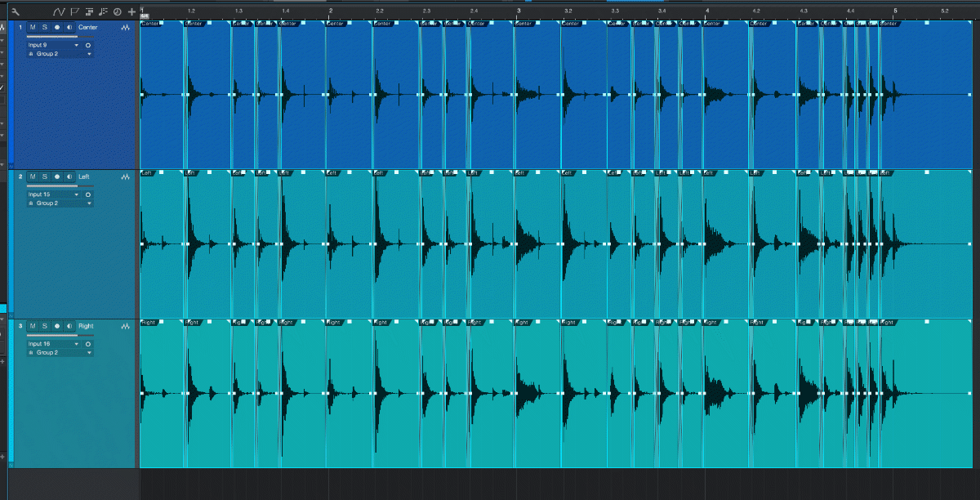The image size is (980, 500).
Task: Click the channel mode circle beside Input 16
Action: pyautogui.click(x=88, y=345)
